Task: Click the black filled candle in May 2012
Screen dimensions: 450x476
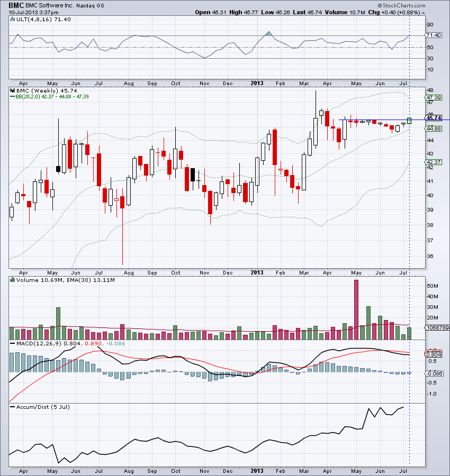Action: click(x=58, y=169)
